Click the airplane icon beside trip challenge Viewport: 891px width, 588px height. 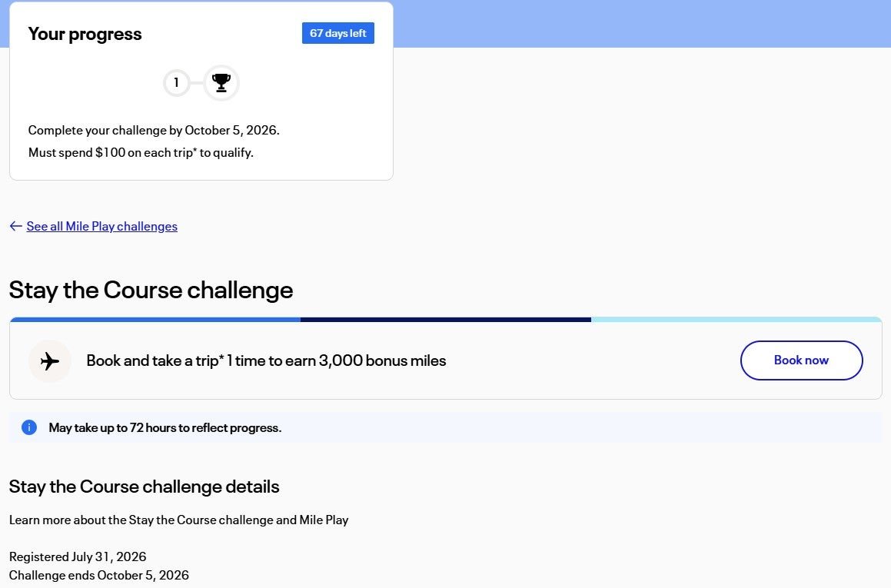click(x=50, y=360)
